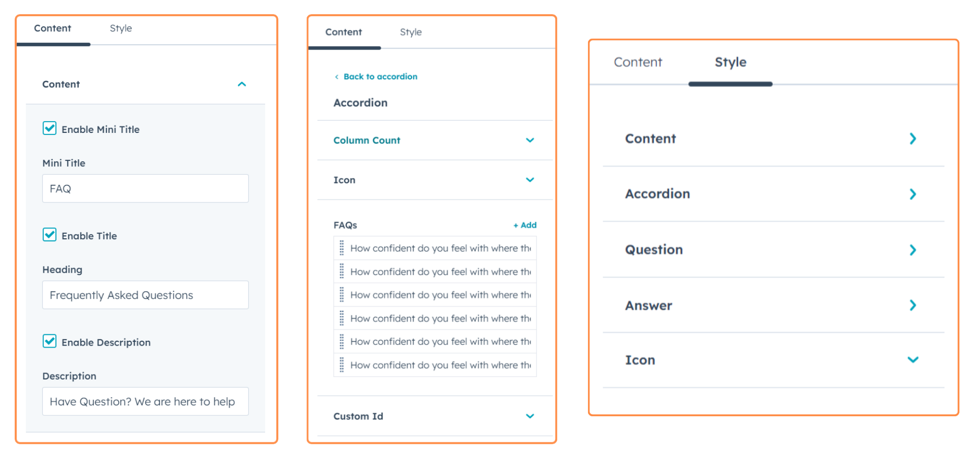Viewport: 980px width, 453px height.
Task: Click the back arrow beside Back to accordion
Action: 337,77
